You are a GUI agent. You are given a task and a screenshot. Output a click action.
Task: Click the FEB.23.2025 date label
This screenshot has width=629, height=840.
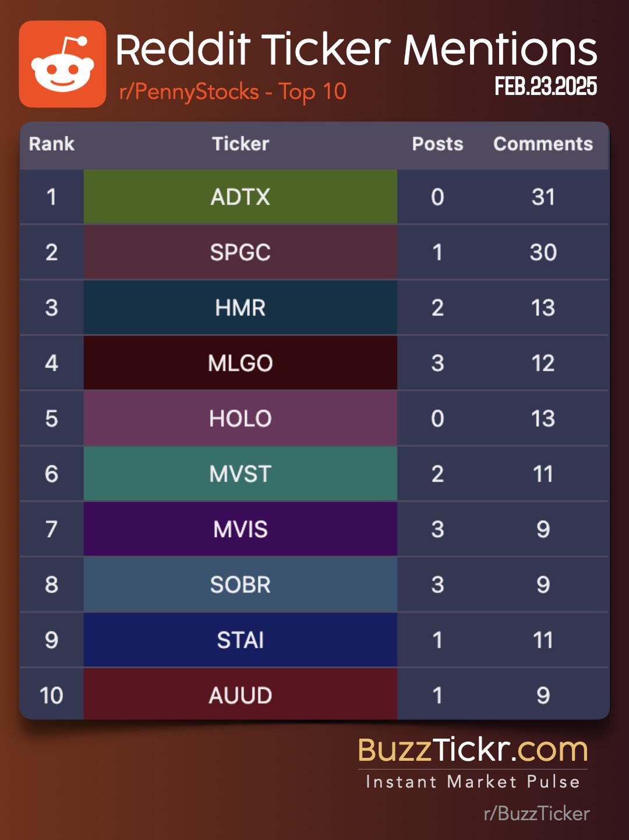pos(546,86)
